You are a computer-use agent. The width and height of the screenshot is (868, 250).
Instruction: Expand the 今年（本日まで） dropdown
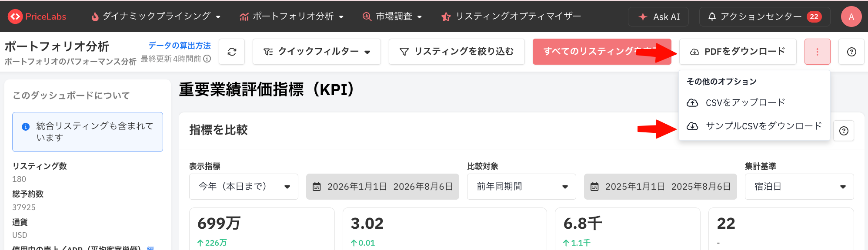244,187
